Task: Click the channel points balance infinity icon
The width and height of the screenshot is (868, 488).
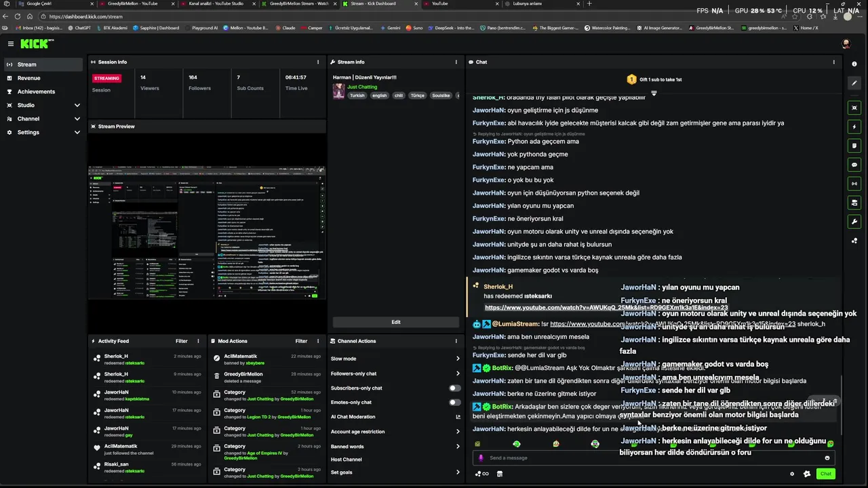Action: pyautogui.click(x=482, y=474)
